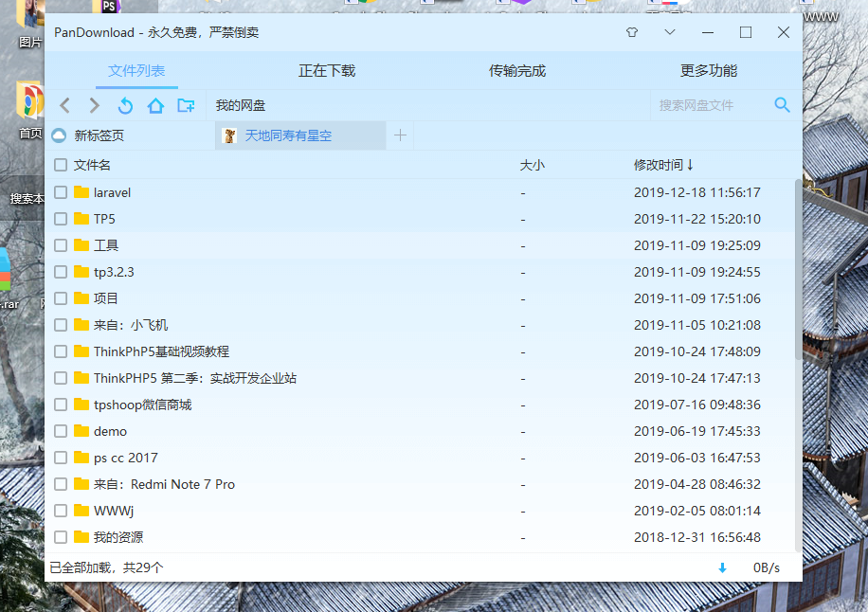
Task: Click the date 2019-12-18 11:56:17
Action: point(696,192)
